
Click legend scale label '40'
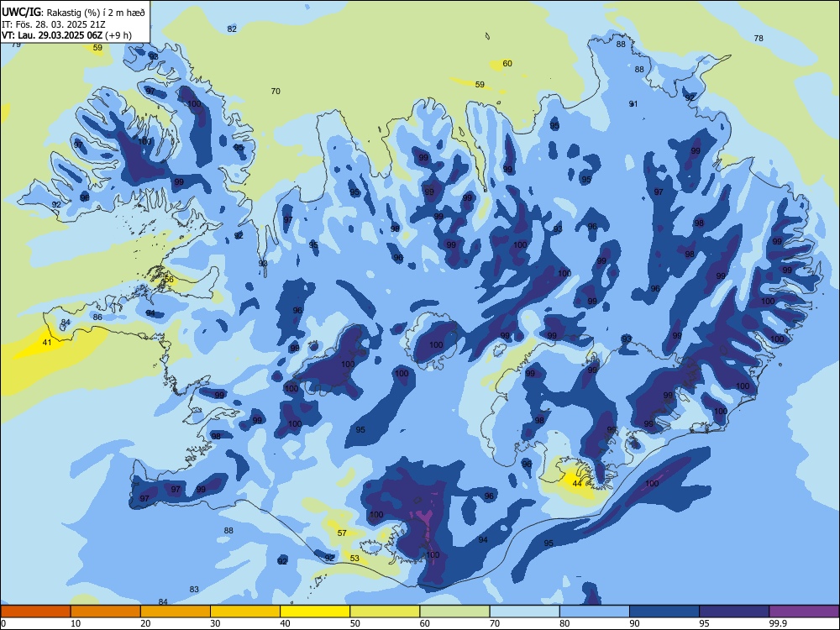coord(285,623)
